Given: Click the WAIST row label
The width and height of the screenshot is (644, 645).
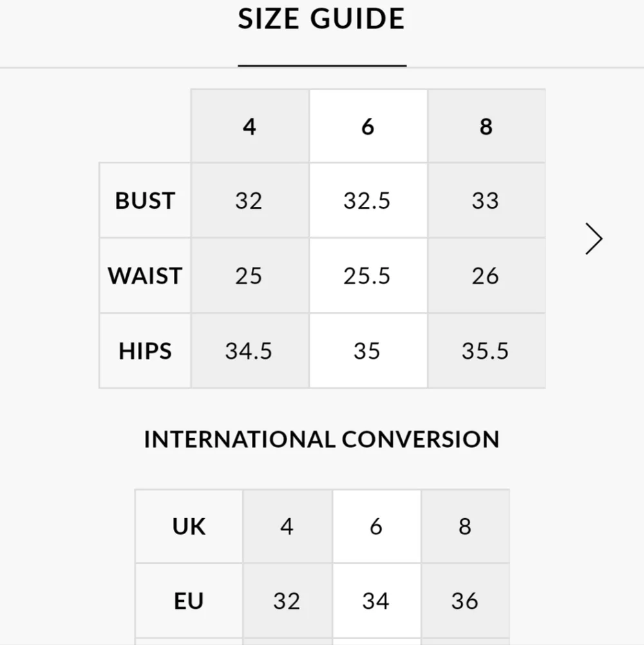Looking at the screenshot, I should 145,276.
